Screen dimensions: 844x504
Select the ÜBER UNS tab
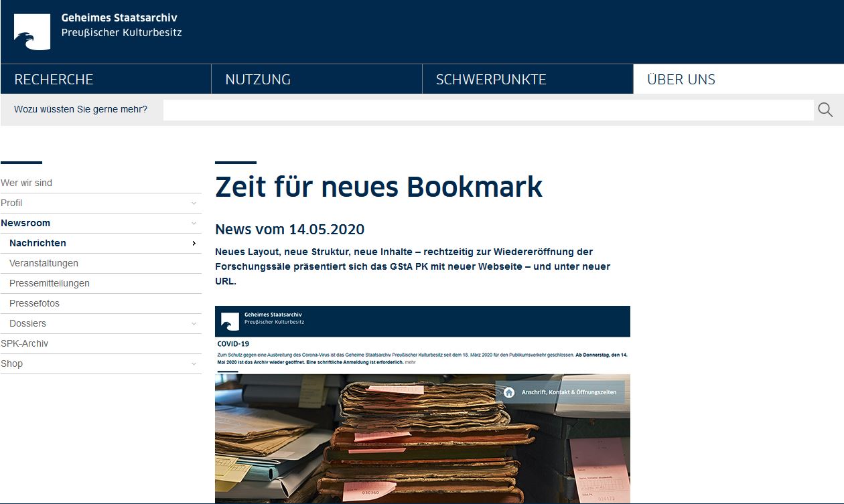(681, 80)
